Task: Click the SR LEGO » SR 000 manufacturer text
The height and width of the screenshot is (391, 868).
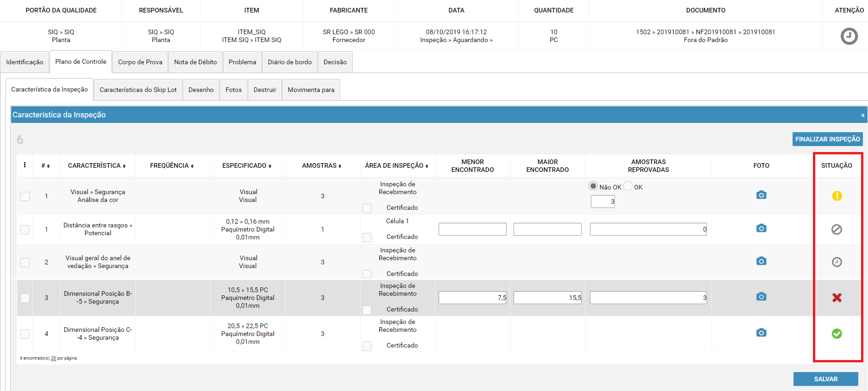Action: coord(349,32)
